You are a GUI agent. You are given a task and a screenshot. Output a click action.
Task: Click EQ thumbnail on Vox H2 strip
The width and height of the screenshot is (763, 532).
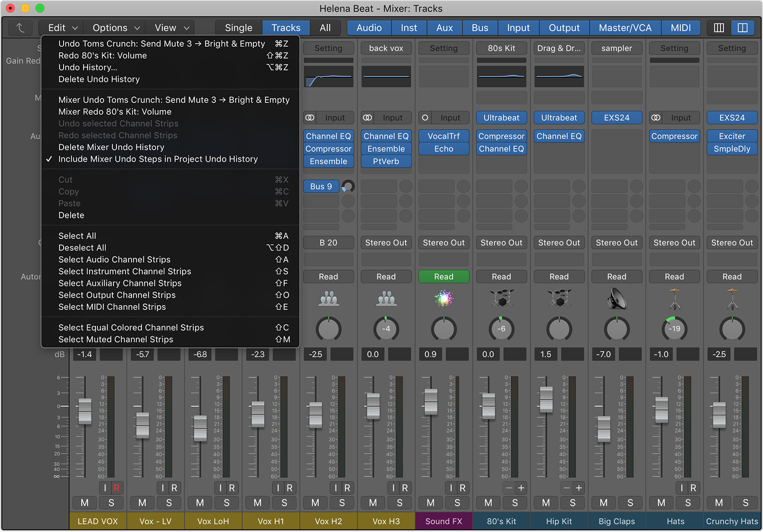[329, 76]
